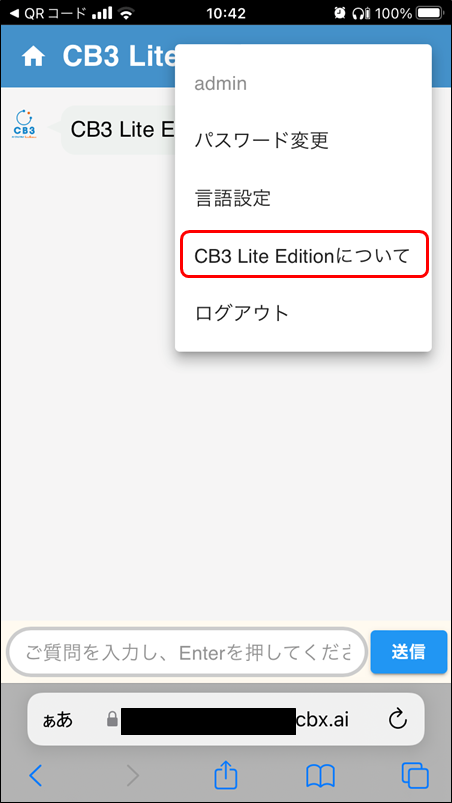Tap the CB3 Lite header title
452x803 pixels.
(119, 56)
